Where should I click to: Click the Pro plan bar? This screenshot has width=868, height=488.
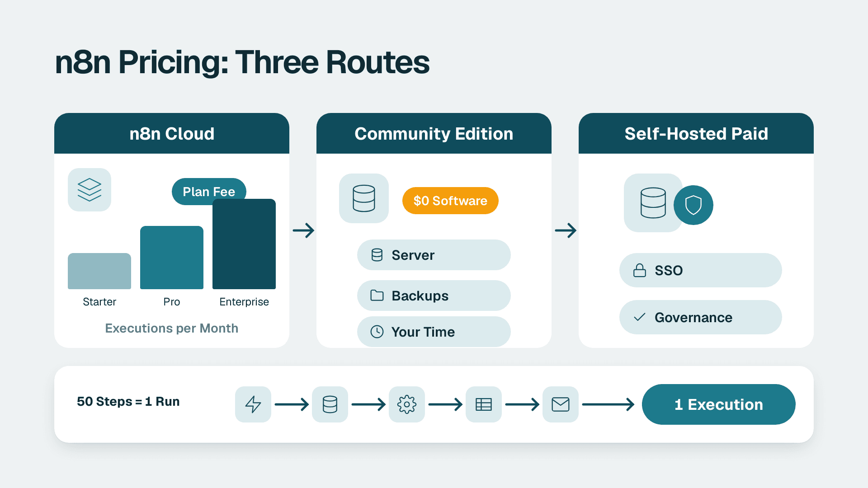(172, 258)
